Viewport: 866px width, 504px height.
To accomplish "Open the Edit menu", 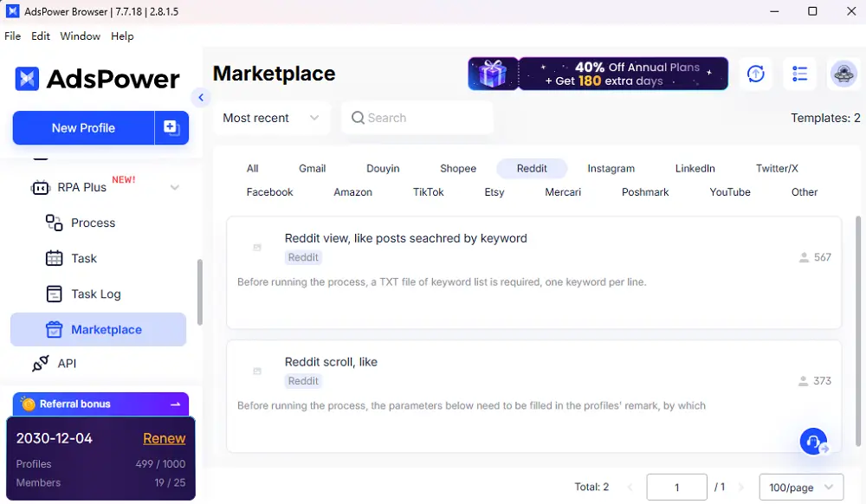I will coord(40,36).
